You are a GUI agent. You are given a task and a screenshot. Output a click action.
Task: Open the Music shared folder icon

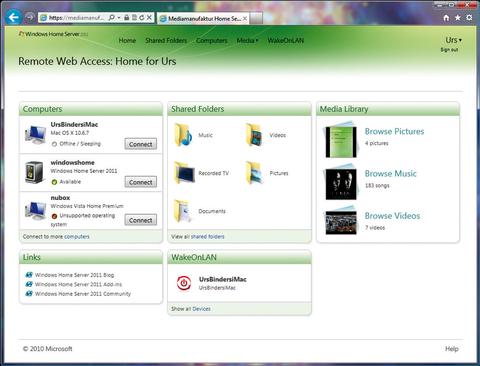pos(183,135)
